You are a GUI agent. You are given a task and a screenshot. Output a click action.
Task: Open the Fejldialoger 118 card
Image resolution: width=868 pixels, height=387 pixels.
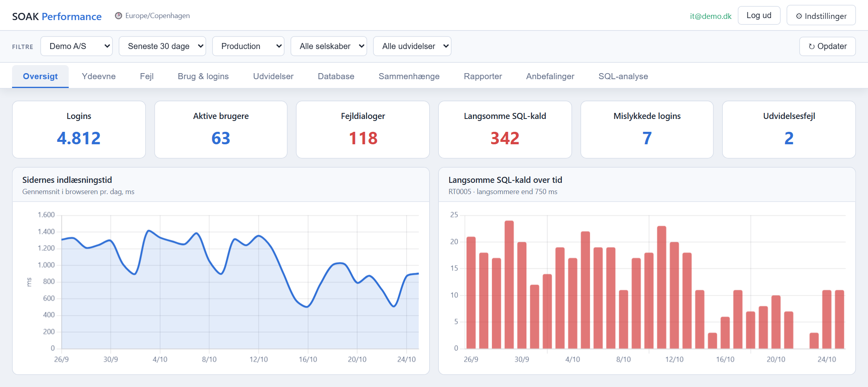(x=363, y=129)
